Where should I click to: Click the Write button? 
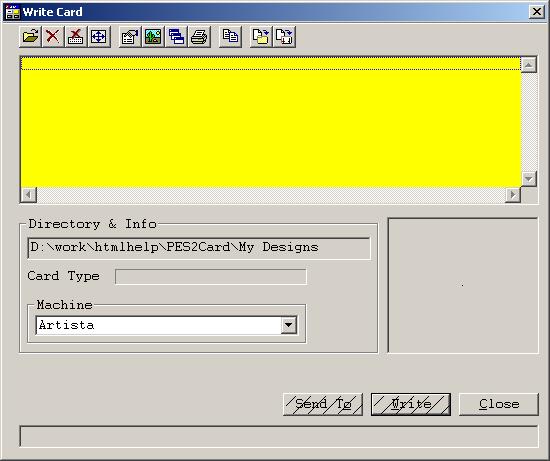411,404
